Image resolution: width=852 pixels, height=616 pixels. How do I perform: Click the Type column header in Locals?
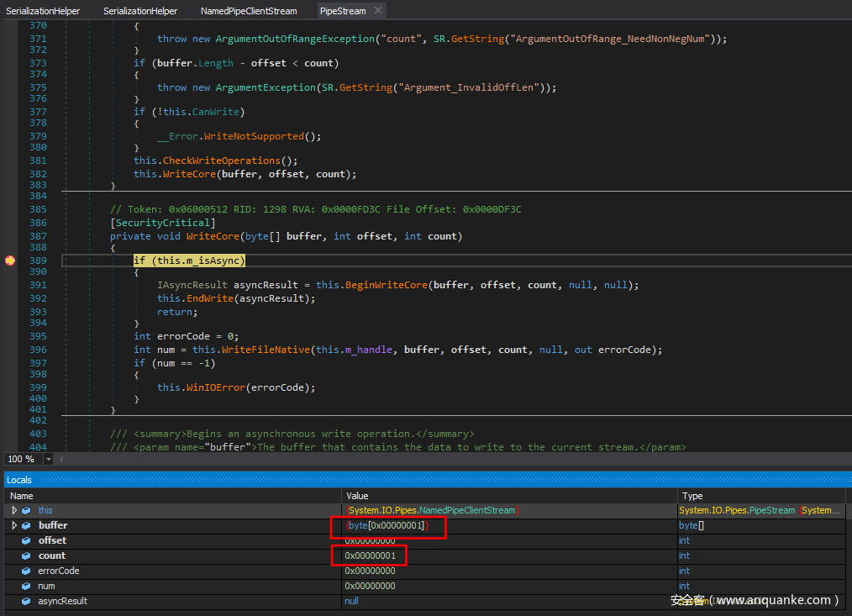692,496
